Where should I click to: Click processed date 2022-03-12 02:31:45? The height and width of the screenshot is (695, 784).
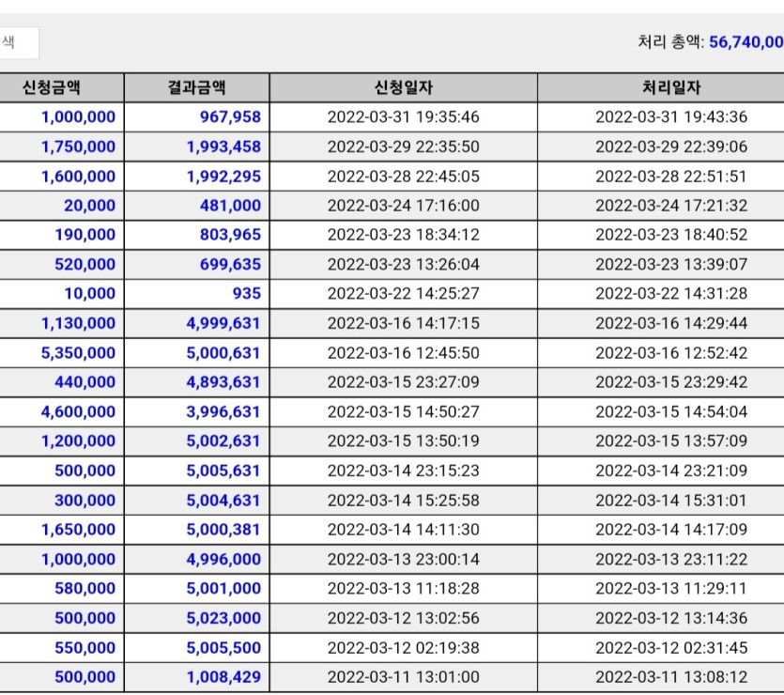coord(671,648)
